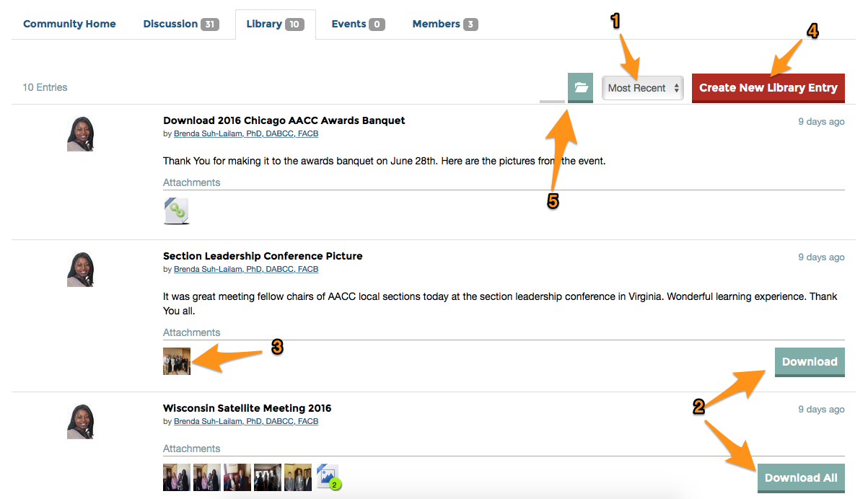
Task: Open the Most Recent sort dropdown
Action: point(643,88)
